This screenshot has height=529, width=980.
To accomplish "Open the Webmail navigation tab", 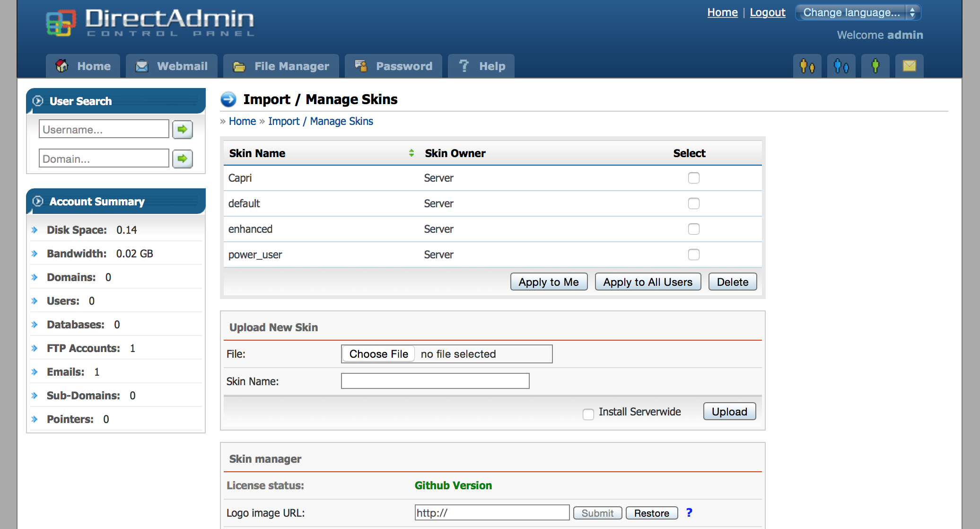I will pyautogui.click(x=172, y=66).
